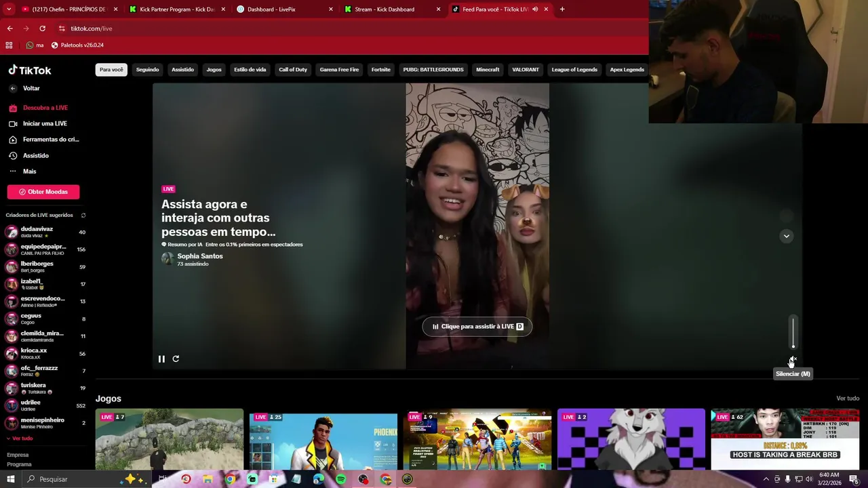Open Fortnite live thumbnail with 9 viewers

477,439
